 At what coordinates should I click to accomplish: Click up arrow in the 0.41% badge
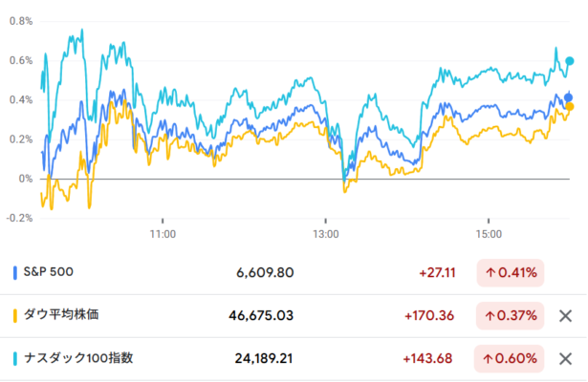[490, 273]
